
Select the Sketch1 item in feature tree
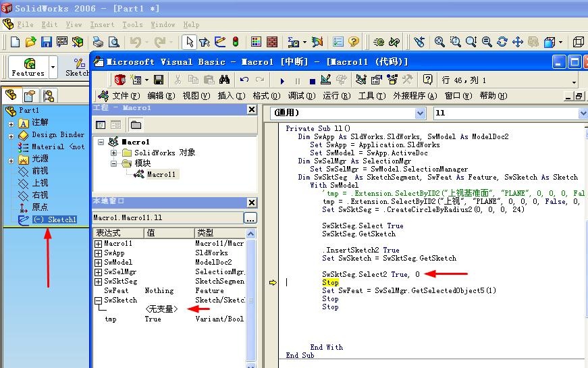(55, 219)
